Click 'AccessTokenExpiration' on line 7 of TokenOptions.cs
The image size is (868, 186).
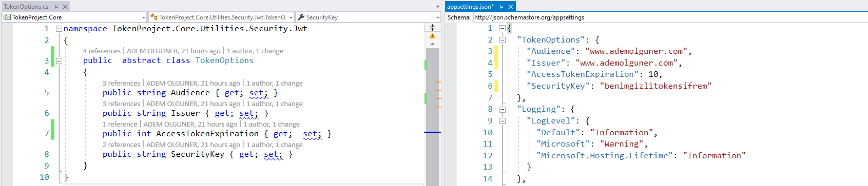[x=207, y=134]
